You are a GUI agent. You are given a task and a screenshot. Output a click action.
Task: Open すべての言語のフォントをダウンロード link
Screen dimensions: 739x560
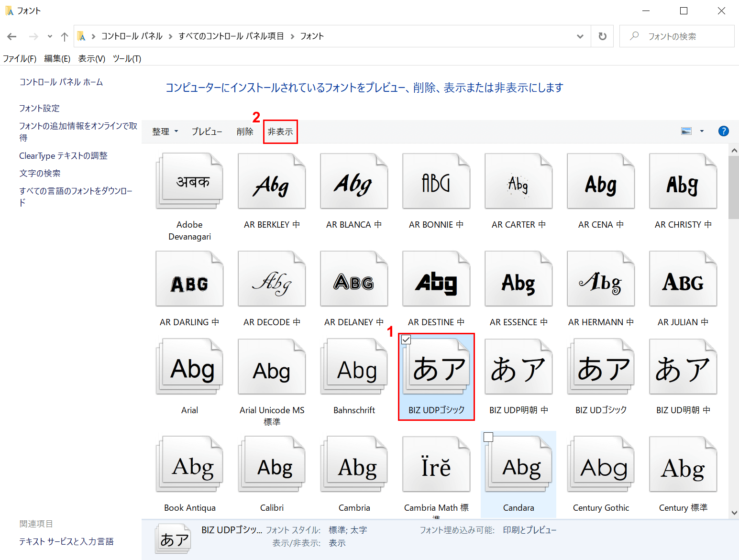point(76,197)
